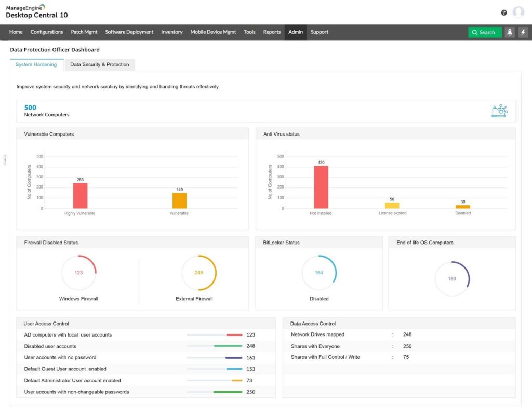Viewport: 532px width, 416px height.
Task: Switch to Data Security & Protection tab
Action: 100,65
